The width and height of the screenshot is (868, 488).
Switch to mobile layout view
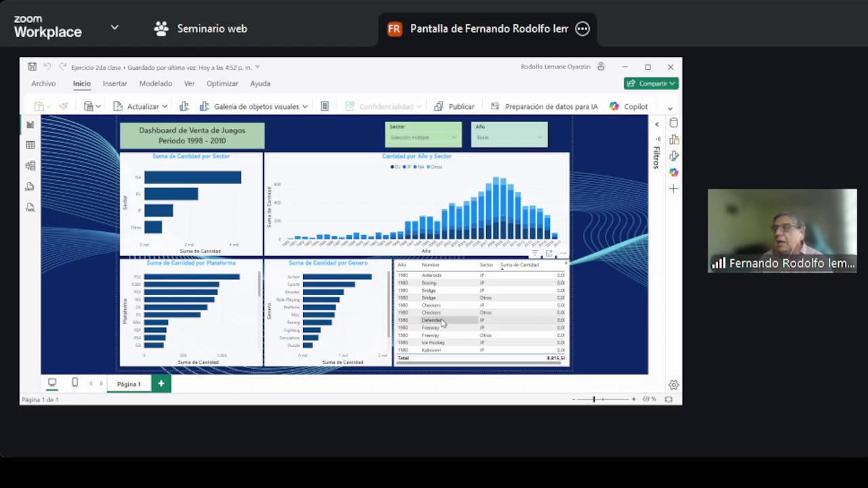point(75,383)
